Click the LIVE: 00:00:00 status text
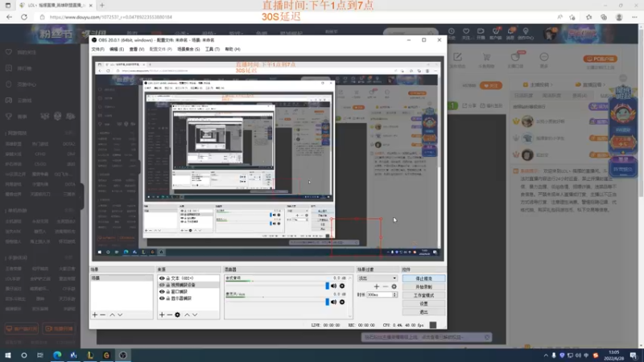Image resolution: width=644 pixels, height=362 pixels. pyautogui.click(x=325, y=325)
